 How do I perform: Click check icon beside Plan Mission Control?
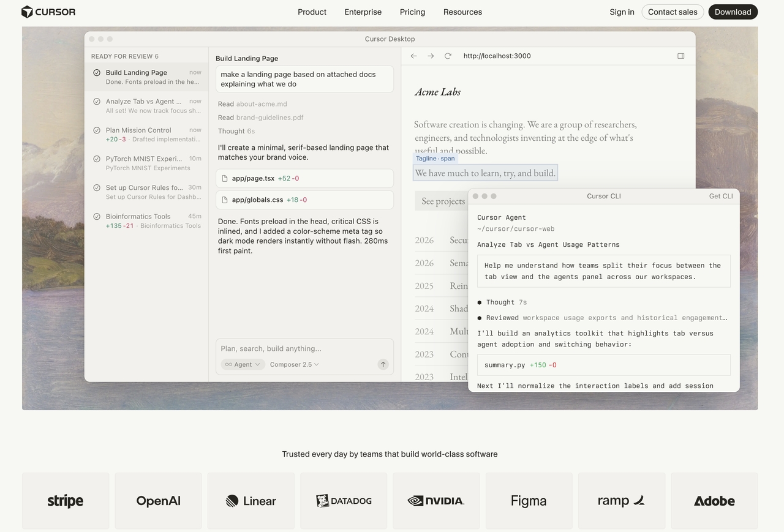coord(97,130)
